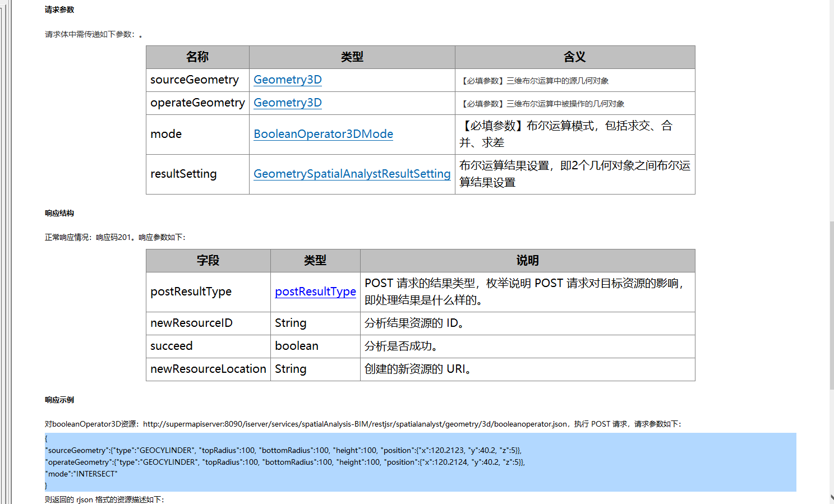
Task: Click the newResourceLocation field cell
Action: click(208, 369)
